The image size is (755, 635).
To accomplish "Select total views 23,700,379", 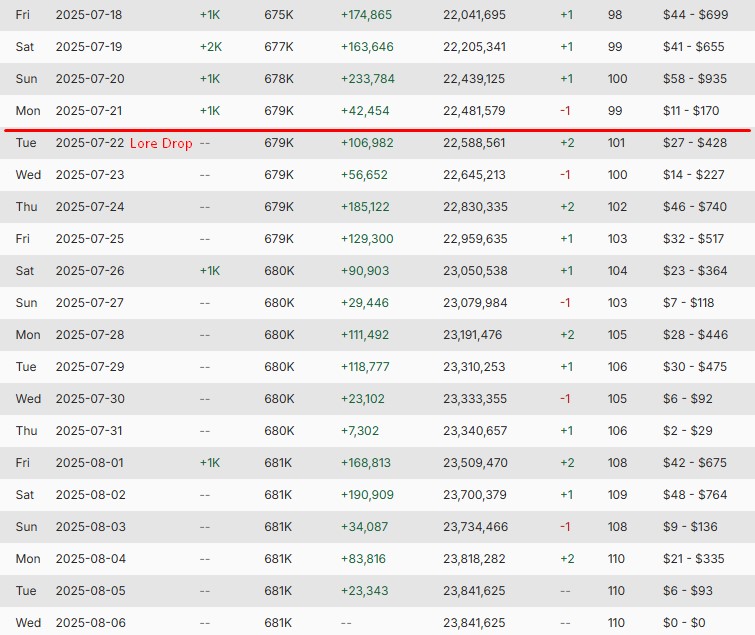I will coord(475,495).
